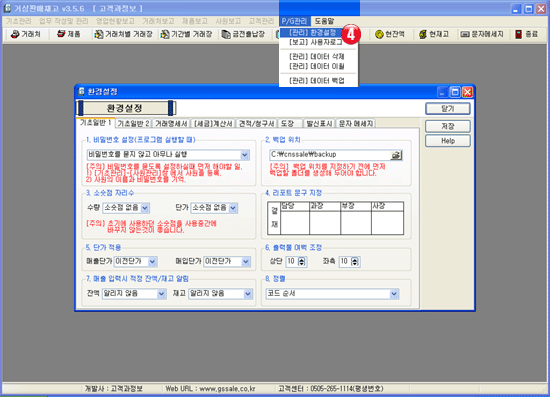Screen dimensions: 550x397
Task: Open the 문자메세지 toolbar icon
Action: tap(482, 34)
